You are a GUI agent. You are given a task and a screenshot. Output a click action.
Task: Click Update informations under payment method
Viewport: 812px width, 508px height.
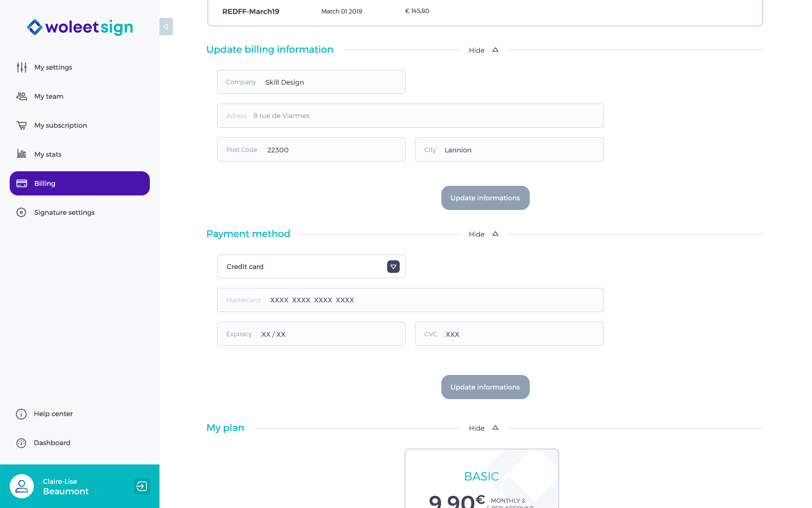tap(485, 387)
